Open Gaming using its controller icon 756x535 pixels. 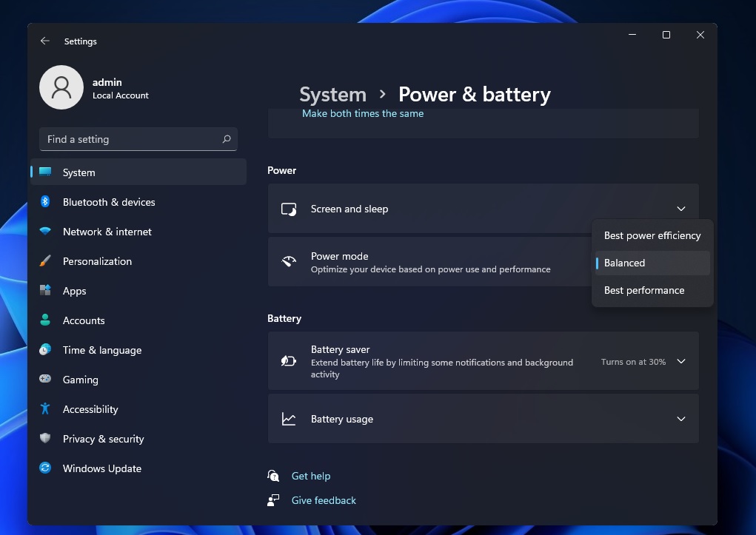tap(45, 380)
